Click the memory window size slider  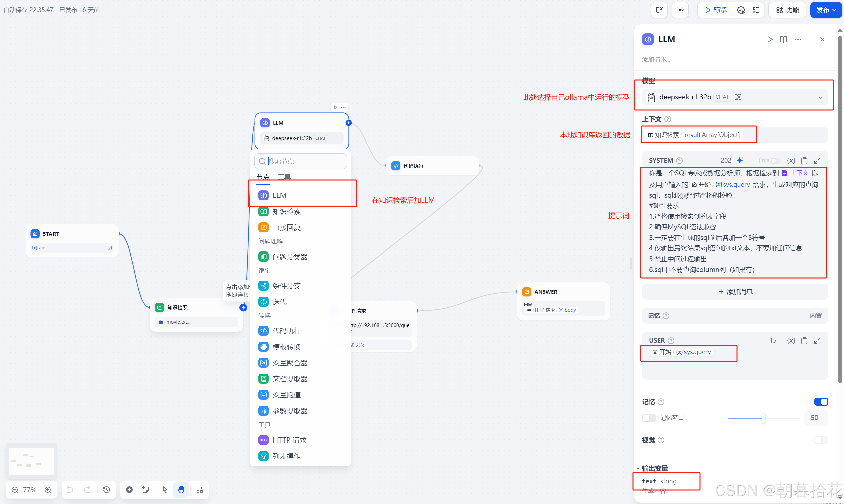coord(763,418)
